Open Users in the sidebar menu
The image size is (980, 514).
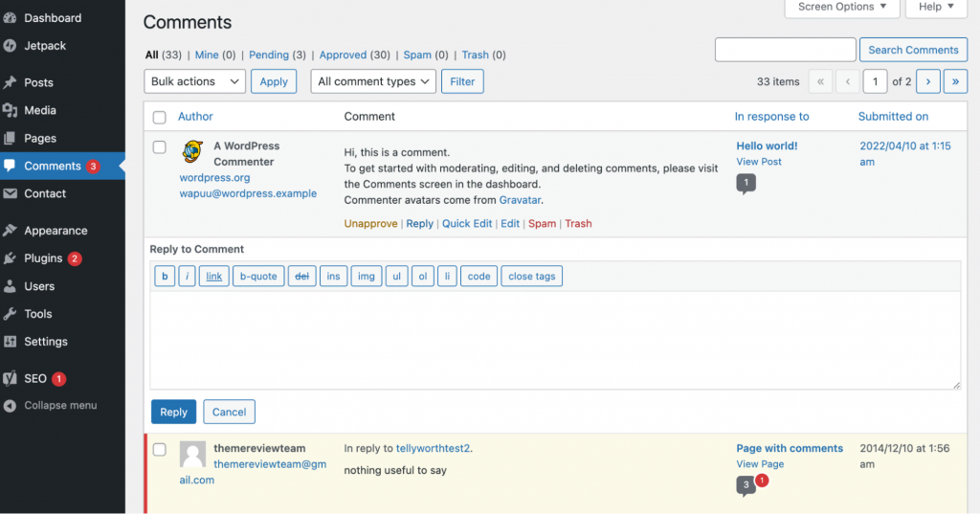[39, 286]
